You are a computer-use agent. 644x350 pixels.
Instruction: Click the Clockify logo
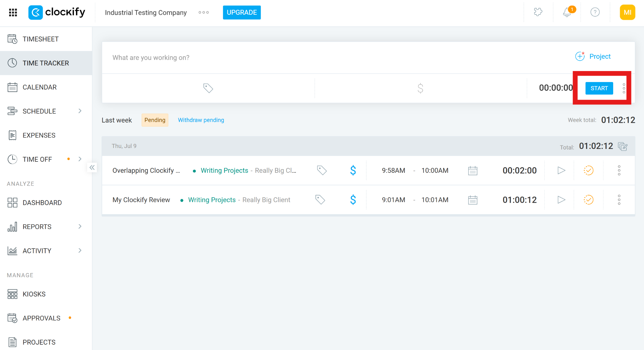[57, 13]
